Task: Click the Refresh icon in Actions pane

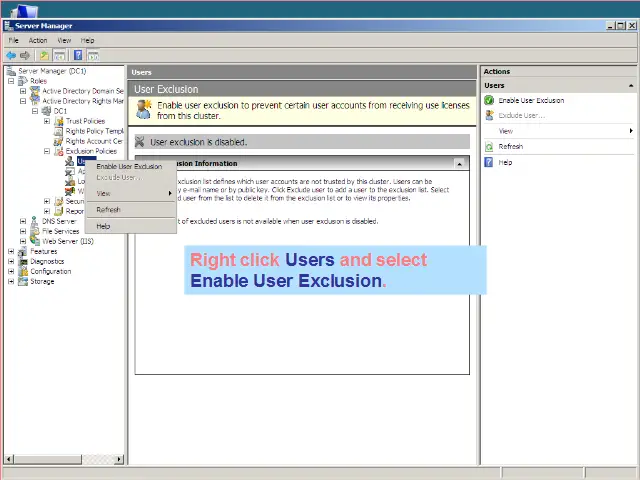Action: pyautogui.click(x=489, y=147)
